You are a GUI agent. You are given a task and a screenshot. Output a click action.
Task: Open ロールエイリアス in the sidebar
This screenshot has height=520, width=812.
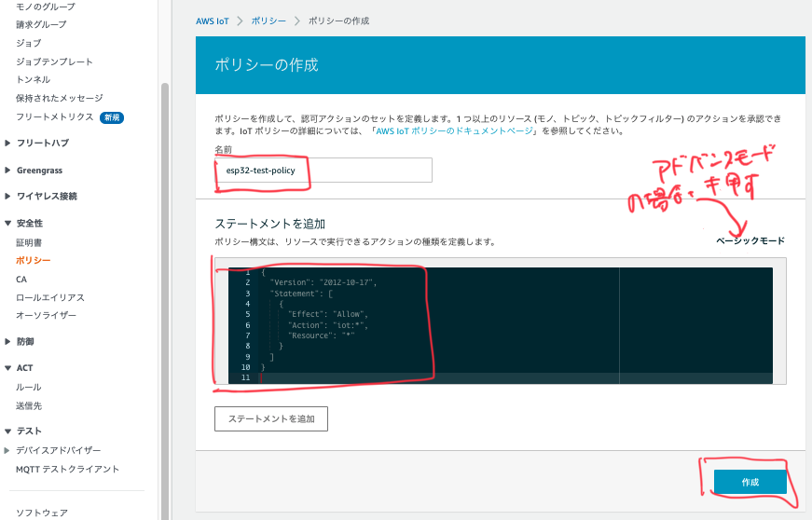point(50,297)
